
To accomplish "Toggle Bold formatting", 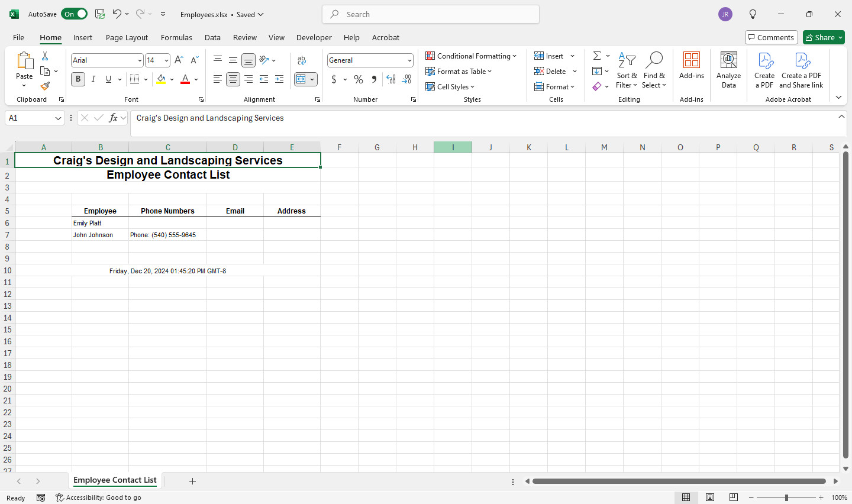I will tap(78, 79).
